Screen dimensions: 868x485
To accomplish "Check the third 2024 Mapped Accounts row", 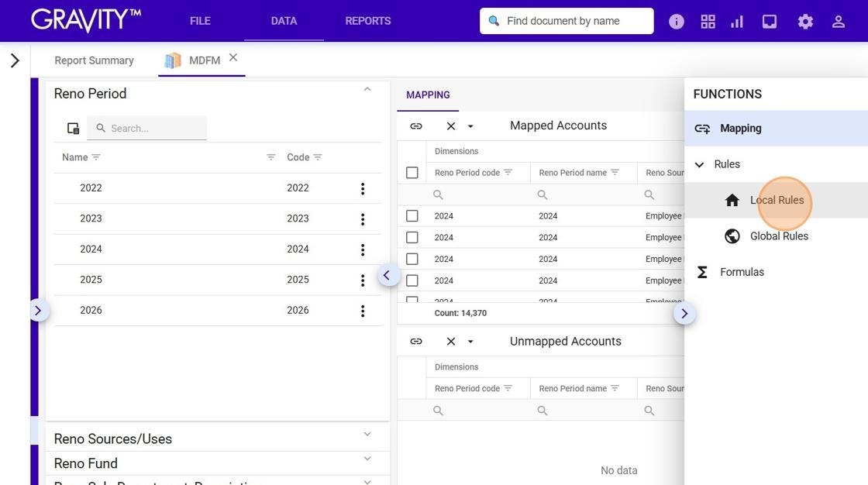I will pyautogui.click(x=412, y=259).
